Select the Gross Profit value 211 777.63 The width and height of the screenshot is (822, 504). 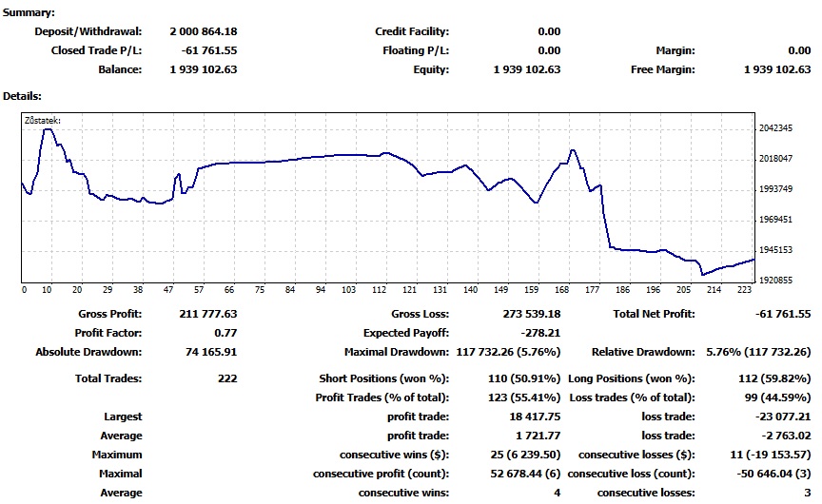pos(208,315)
